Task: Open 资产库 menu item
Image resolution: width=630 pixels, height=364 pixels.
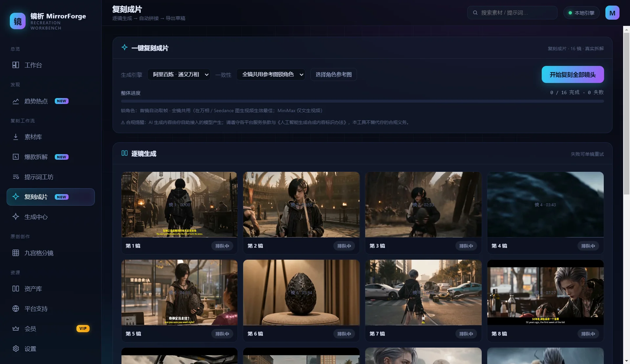Action: tap(51, 289)
